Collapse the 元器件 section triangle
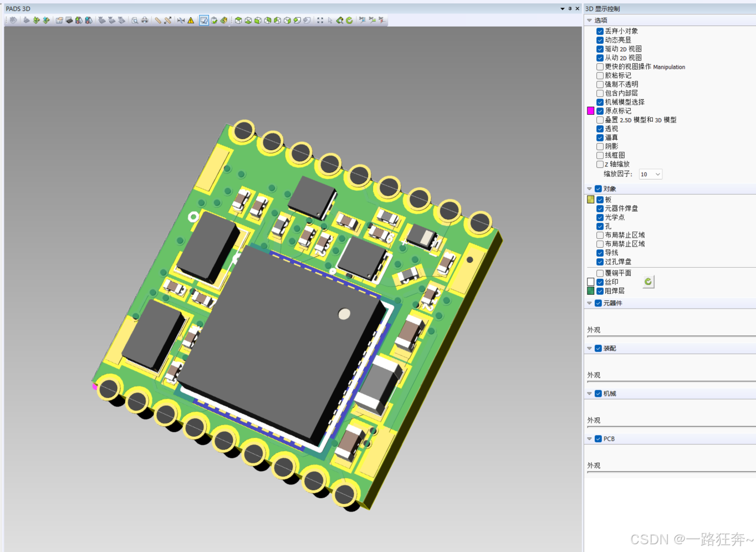The height and width of the screenshot is (552, 756). click(x=589, y=303)
